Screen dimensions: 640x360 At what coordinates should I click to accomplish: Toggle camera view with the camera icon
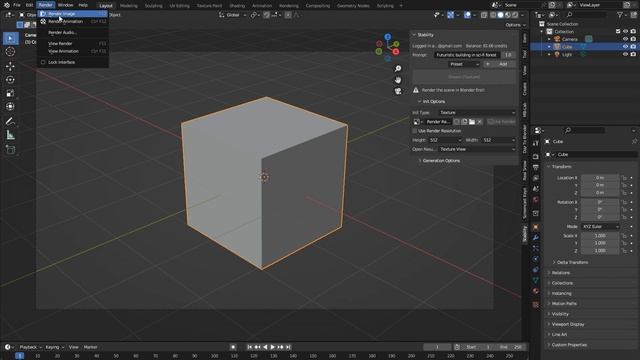[398, 91]
